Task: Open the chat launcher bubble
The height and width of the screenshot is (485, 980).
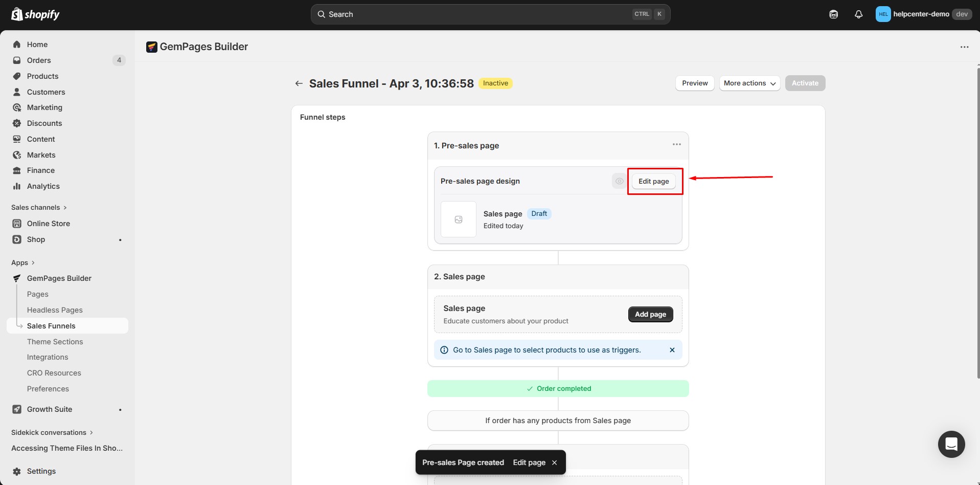Action: (x=951, y=444)
